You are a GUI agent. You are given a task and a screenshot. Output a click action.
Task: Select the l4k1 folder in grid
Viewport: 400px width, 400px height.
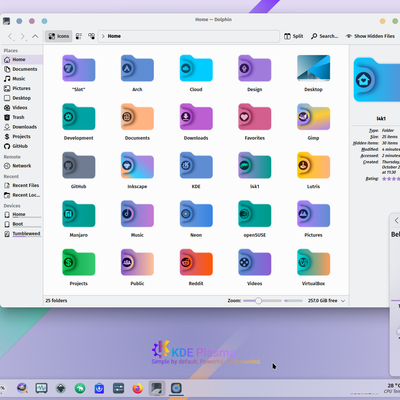click(255, 166)
